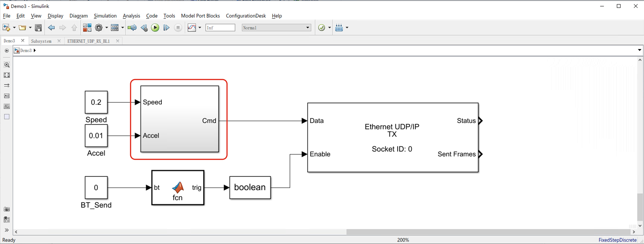The height and width of the screenshot is (244, 644).
Task: Open the Simulation Data Inspector icon
Action: [192, 27]
